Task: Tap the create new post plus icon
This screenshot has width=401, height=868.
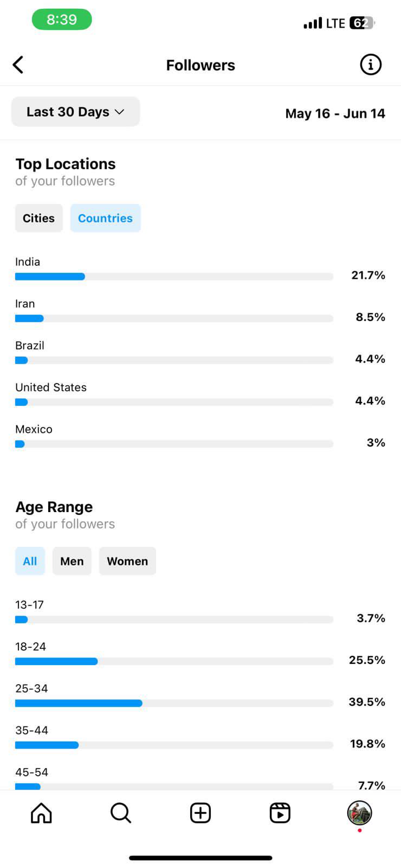Action: [x=200, y=813]
